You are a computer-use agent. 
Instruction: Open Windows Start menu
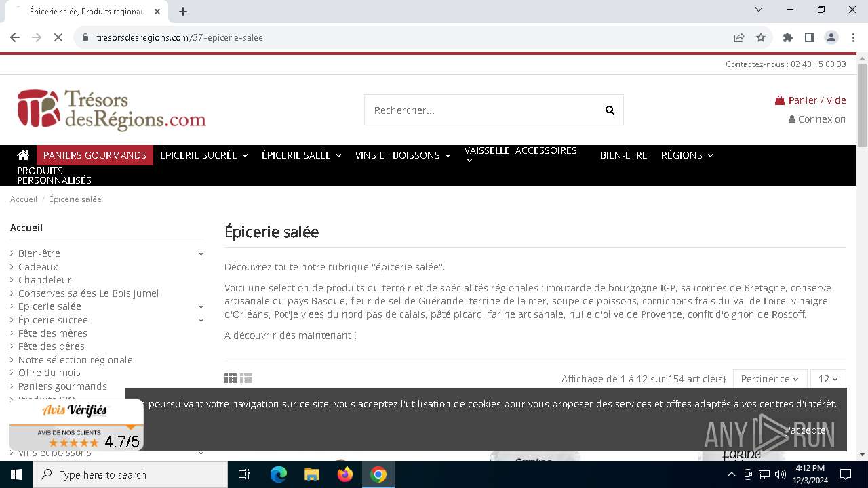point(16,474)
